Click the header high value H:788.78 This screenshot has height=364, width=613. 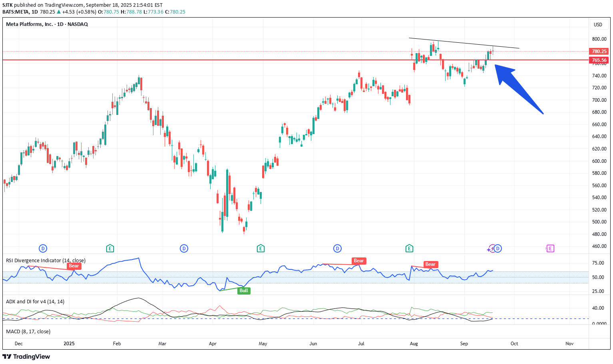(131, 12)
